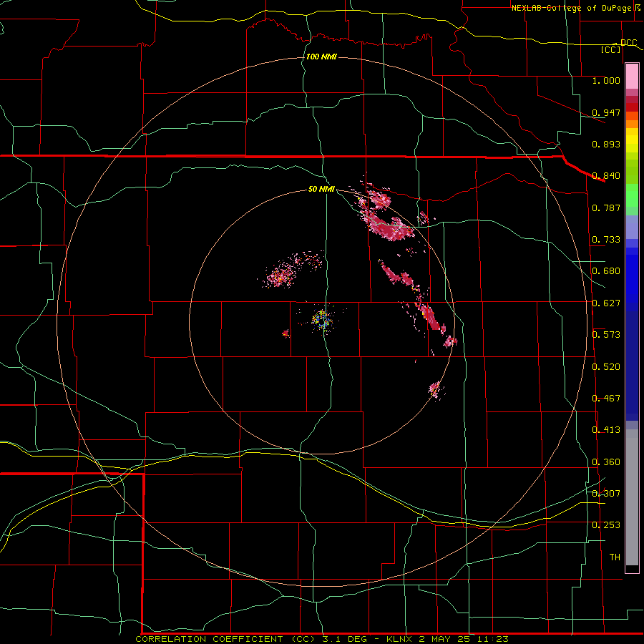Screen dimensions: 644x644
Task: Click the 0.360 color scale label
Action: point(606,462)
